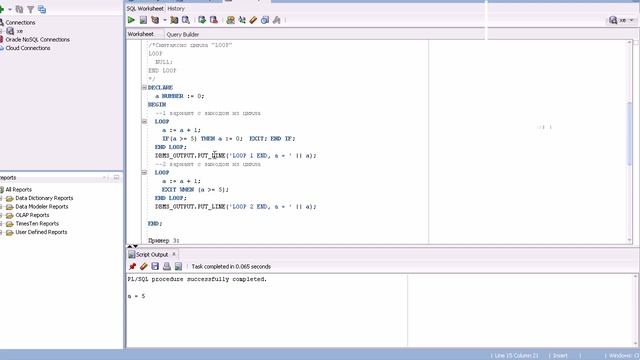Click the green New Connection plus icon
Screen dimensions: 640x360
[x=2, y=9]
